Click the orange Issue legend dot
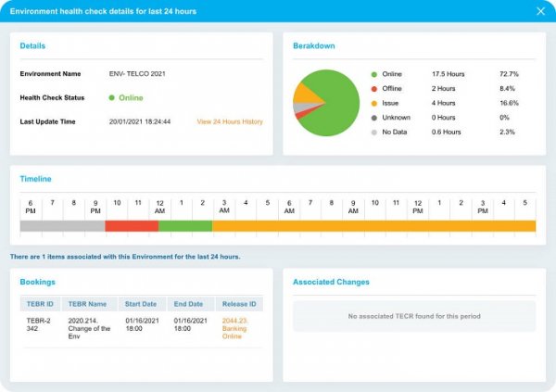 tap(373, 103)
